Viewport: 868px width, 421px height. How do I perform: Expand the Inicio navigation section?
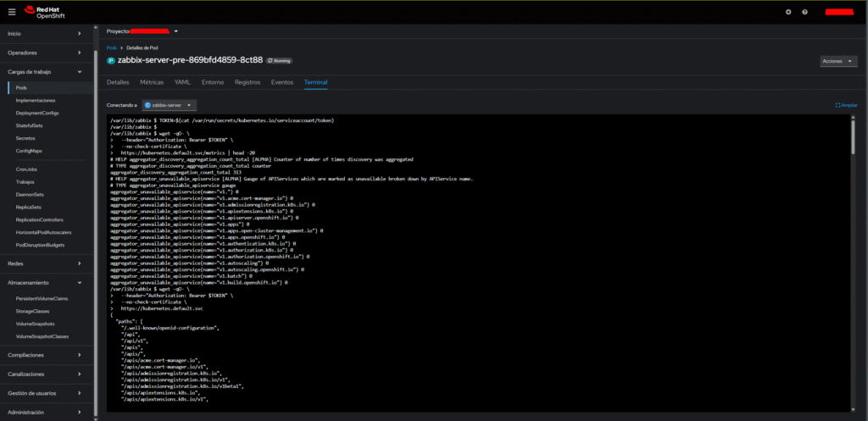pos(45,34)
